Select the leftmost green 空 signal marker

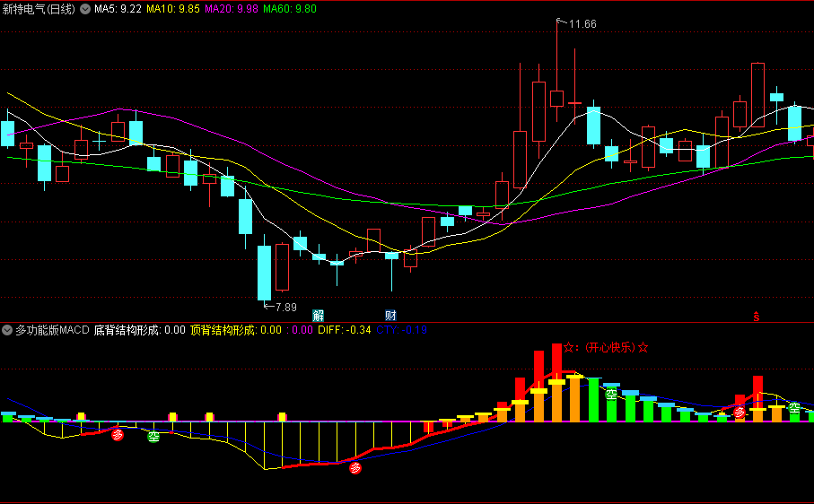pos(153,437)
